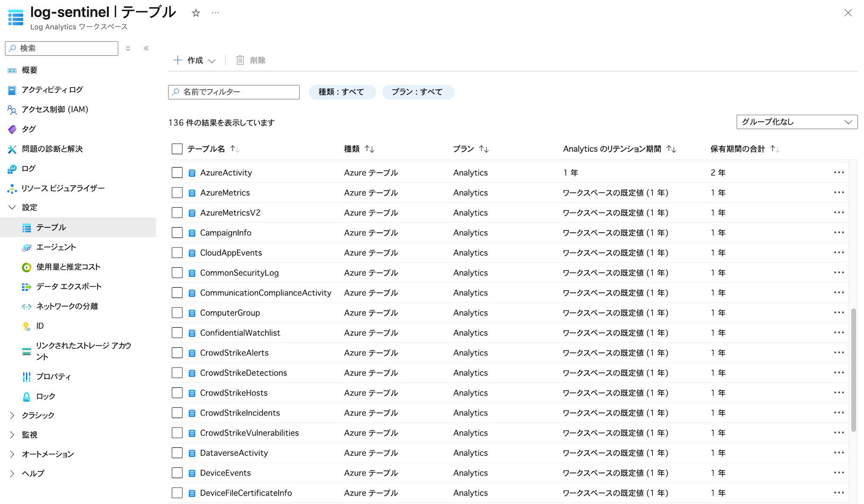Open アクティビティ ログ

click(x=52, y=90)
